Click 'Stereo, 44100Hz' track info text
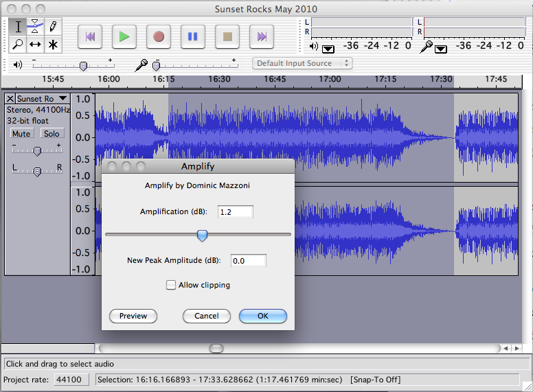The height and width of the screenshot is (392, 533). (38, 110)
